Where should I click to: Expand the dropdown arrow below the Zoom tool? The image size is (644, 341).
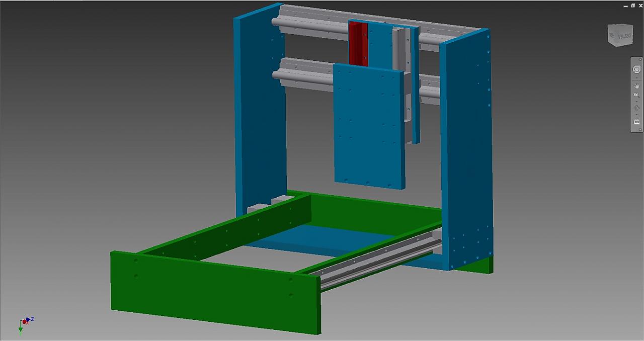pyautogui.click(x=636, y=101)
